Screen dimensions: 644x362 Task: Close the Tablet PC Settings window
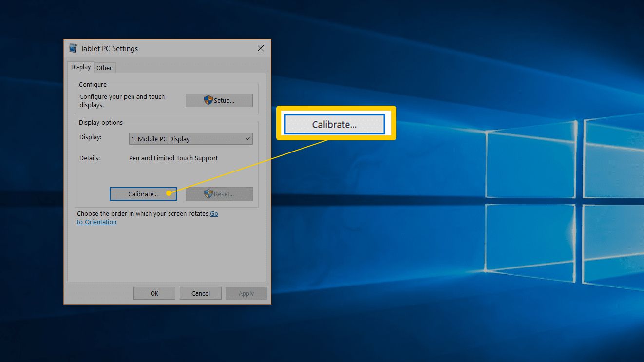[261, 48]
